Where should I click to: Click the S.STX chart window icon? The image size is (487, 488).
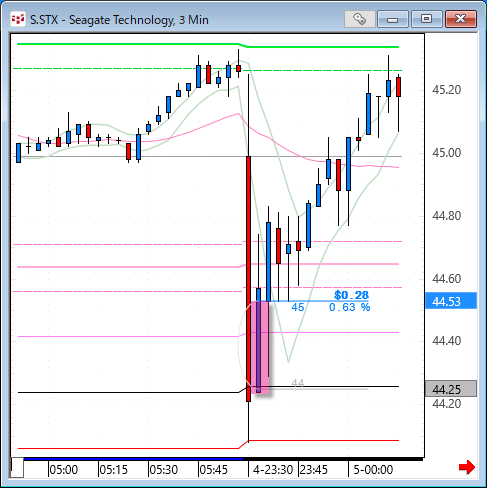pos(18,19)
